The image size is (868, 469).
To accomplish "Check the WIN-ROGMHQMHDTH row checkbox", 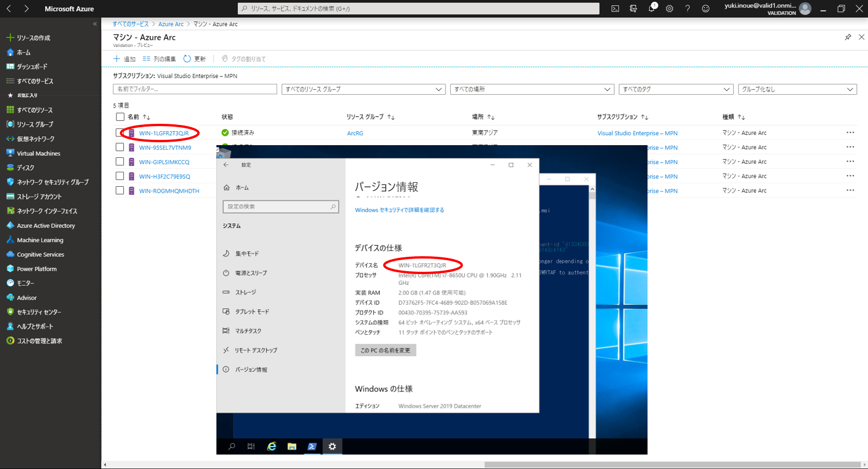I will [x=120, y=190].
